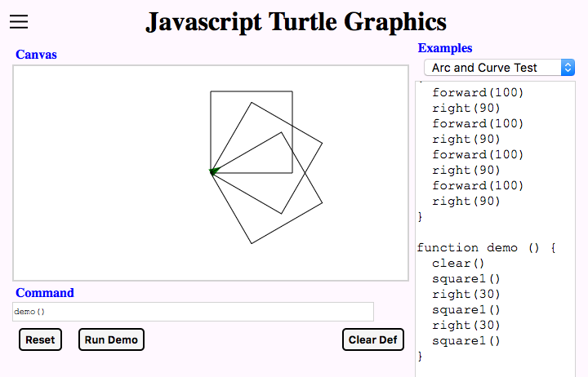Click the Canvas heading

[36, 55]
